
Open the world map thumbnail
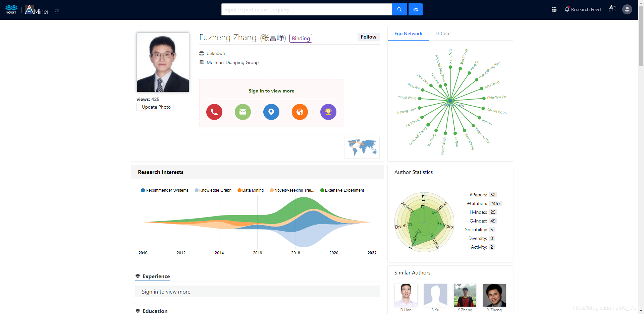tap(362, 148)
